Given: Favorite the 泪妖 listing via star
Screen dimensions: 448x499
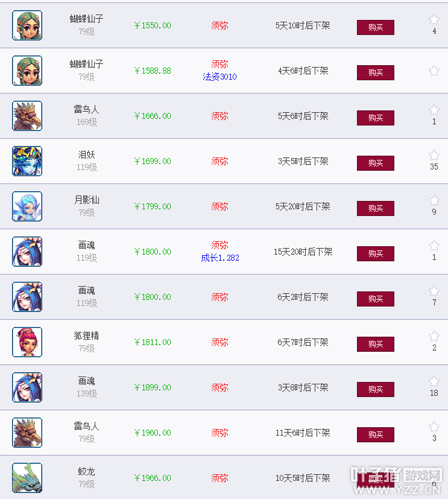Looking at the screenshot, I should tap(434, 155).
